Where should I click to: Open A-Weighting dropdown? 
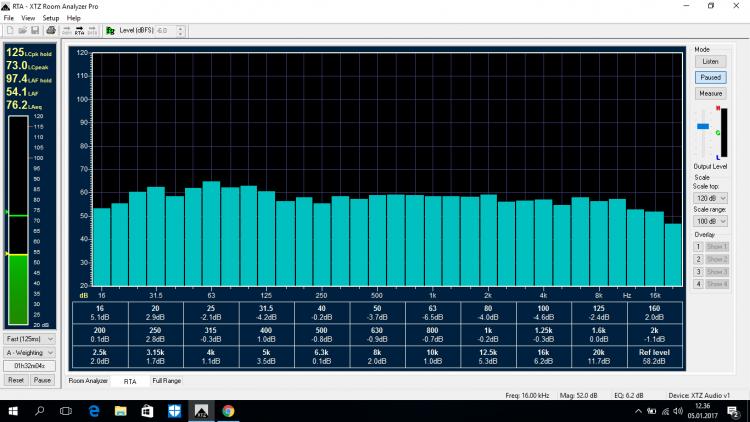[x=29, y=353]
